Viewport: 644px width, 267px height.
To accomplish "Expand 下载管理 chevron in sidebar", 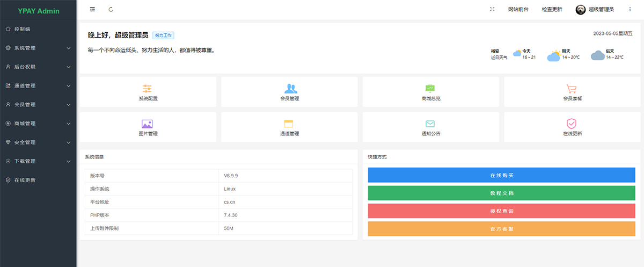I will (x=69, y=161).
